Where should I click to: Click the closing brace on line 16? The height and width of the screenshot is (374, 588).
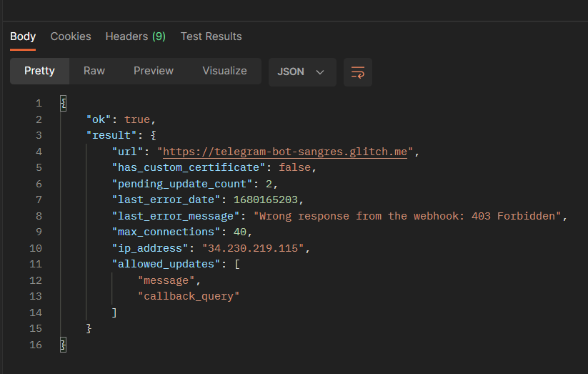pyautogui.click(x=64, y=345)
